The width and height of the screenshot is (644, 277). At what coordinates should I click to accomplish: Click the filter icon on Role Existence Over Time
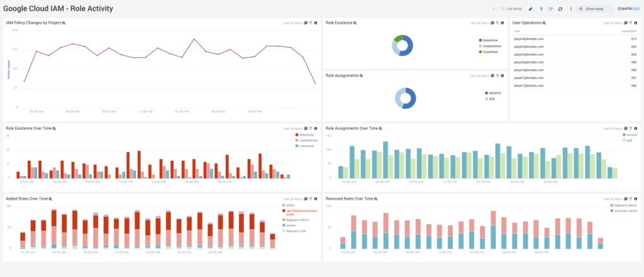[311, 128]
